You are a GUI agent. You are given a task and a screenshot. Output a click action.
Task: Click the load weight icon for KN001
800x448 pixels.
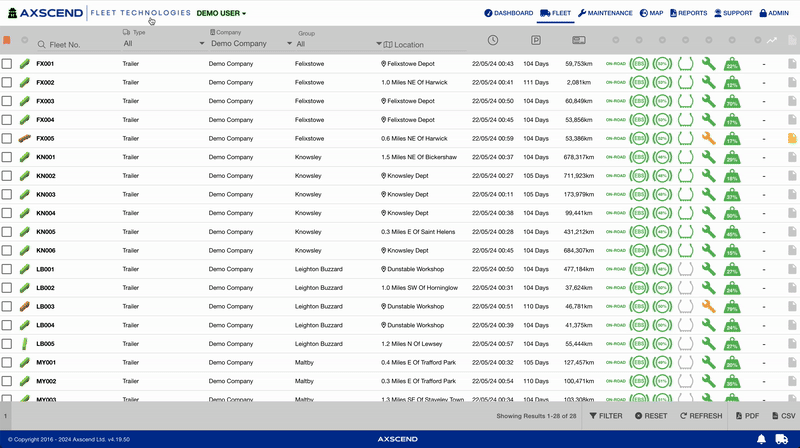[x=732, y=158]
